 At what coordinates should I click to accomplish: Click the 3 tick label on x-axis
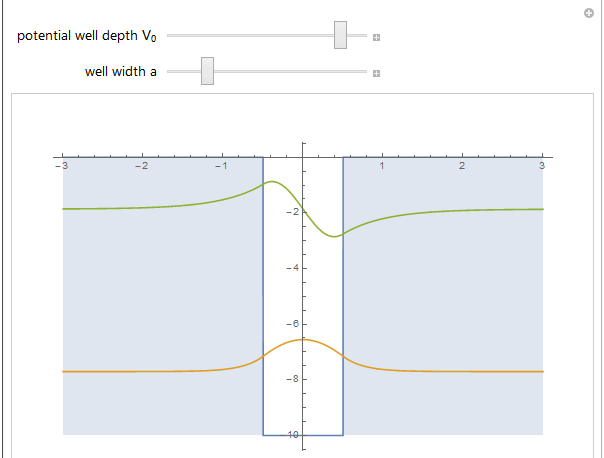pos(542,166)
